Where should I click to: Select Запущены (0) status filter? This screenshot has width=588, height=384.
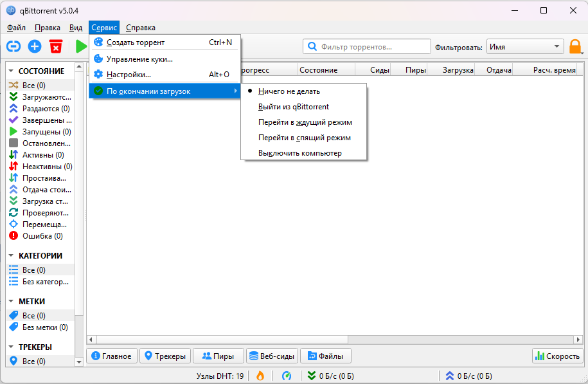coord(40,132)
